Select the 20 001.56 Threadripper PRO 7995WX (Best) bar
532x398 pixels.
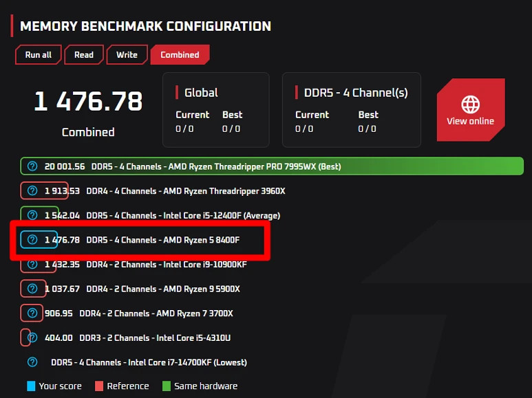click(x=272, y=166)
